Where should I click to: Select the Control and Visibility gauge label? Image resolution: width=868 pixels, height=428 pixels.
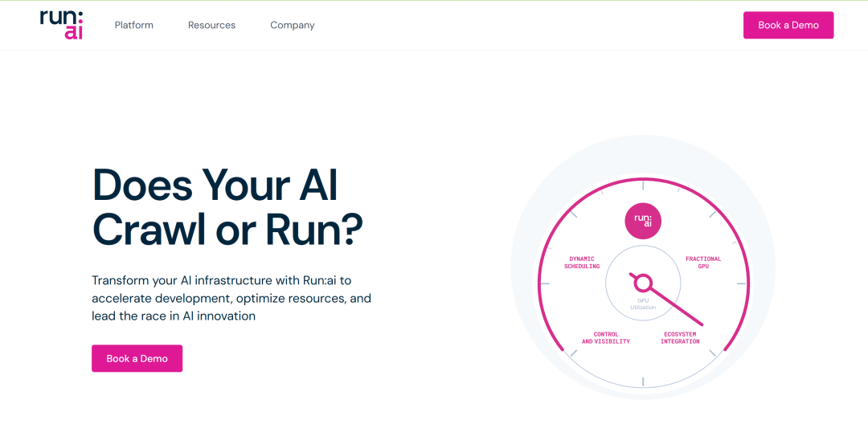point(606,338)
